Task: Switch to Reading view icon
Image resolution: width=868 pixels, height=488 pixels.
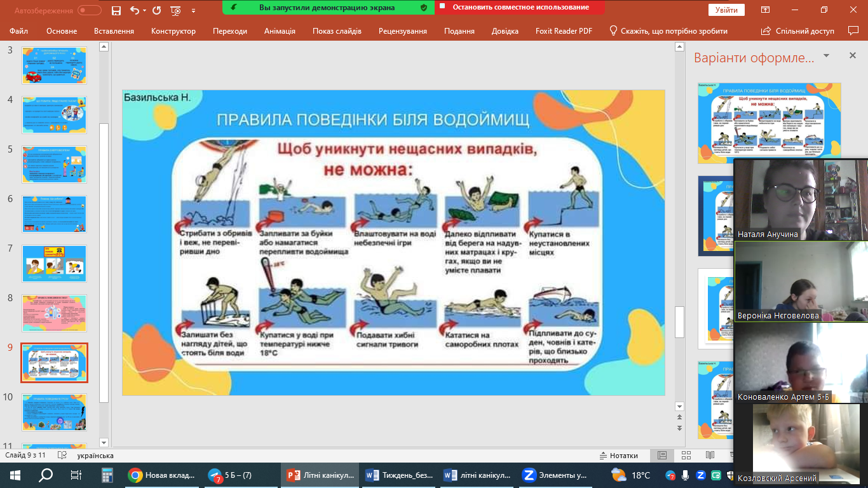Action: point(710,456)
